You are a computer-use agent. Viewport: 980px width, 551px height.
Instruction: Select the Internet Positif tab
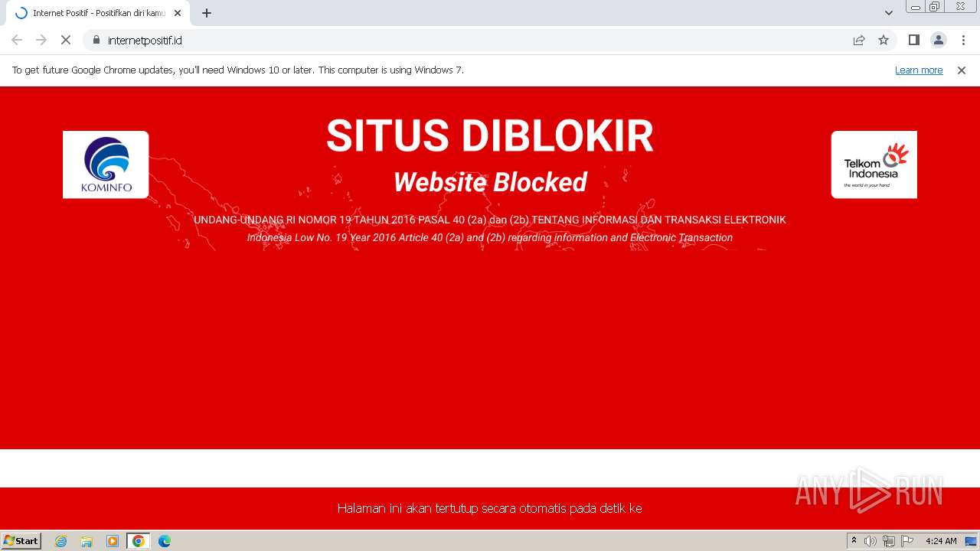tap(98, 13)
